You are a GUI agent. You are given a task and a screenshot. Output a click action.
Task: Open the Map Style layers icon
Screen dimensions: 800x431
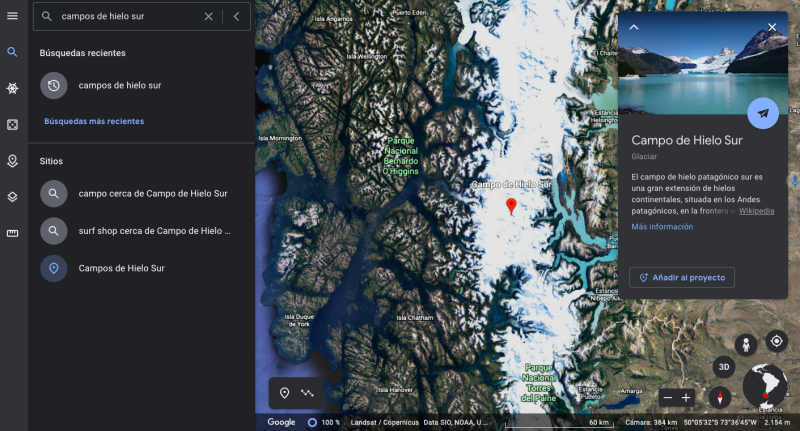click(12, 197)
